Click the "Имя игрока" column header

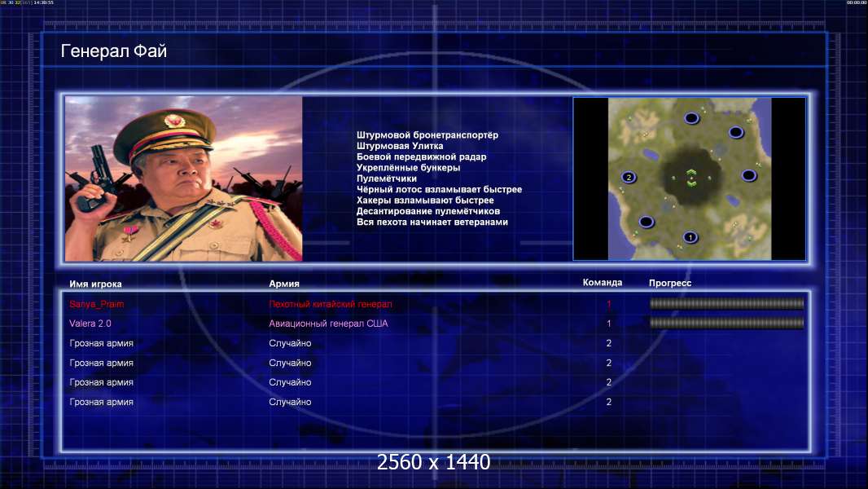(95, 284)
